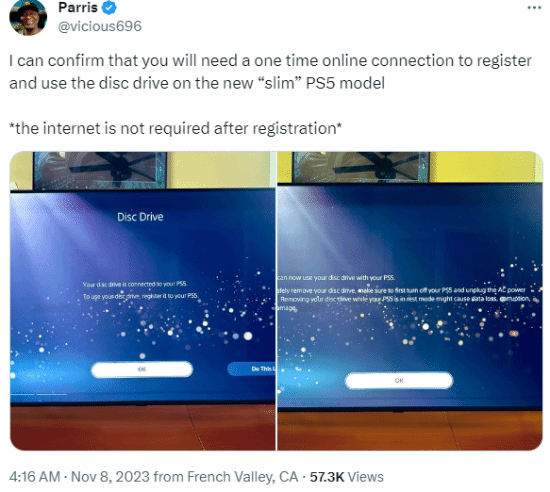The height and width of the screenshot is (492, 550).
Task: Open the left photo showing Disc Drive screen
Action: coord(143,301)
